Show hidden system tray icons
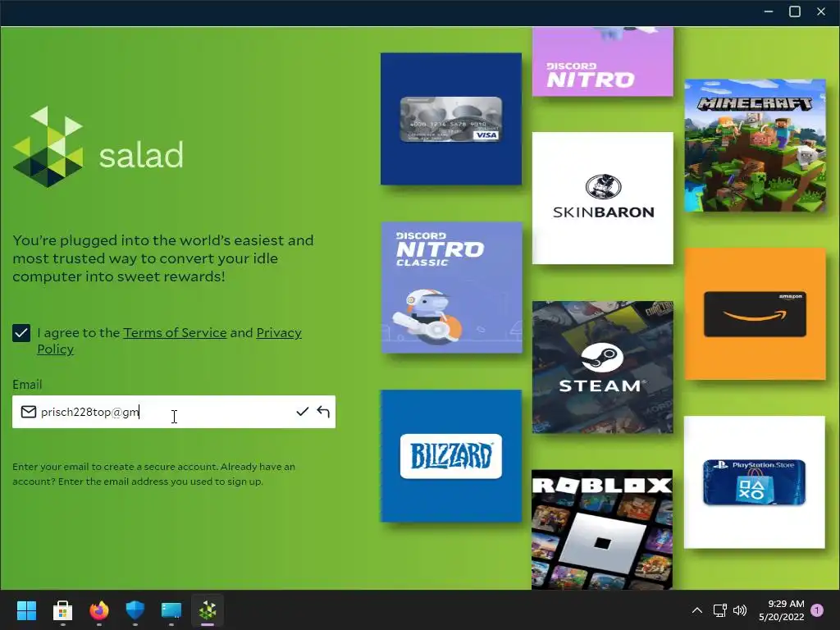This screenshot has height=630, width=840. tap(697, 610)
